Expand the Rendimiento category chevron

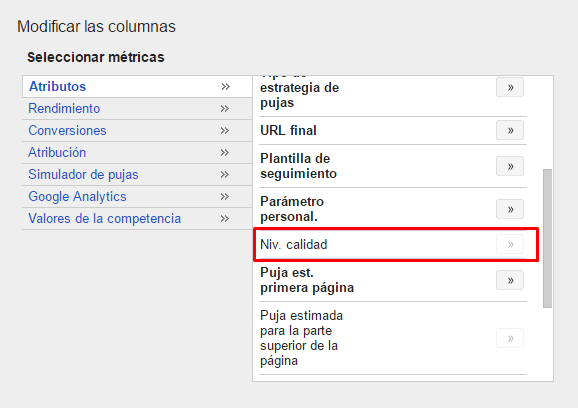pos(225,109)
